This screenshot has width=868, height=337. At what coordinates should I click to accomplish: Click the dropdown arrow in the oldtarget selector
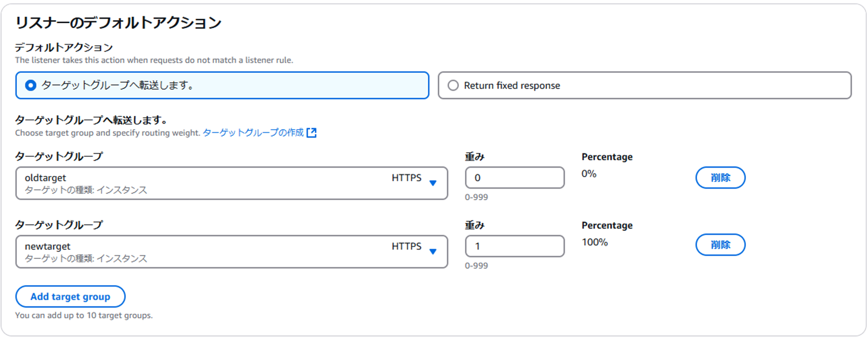click(x=433, y=183)
